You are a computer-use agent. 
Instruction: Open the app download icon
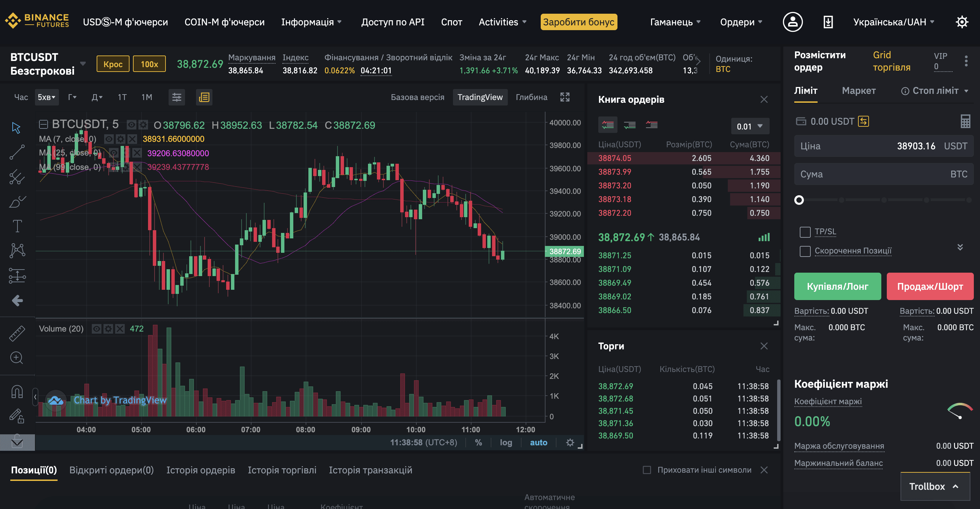click(828, 22)
